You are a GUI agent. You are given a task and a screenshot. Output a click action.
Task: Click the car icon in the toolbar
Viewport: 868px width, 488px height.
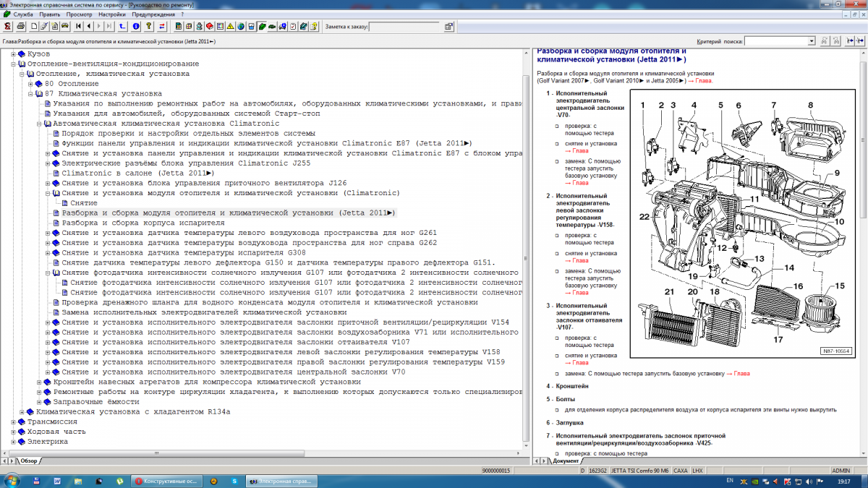(x=65, y=27)
